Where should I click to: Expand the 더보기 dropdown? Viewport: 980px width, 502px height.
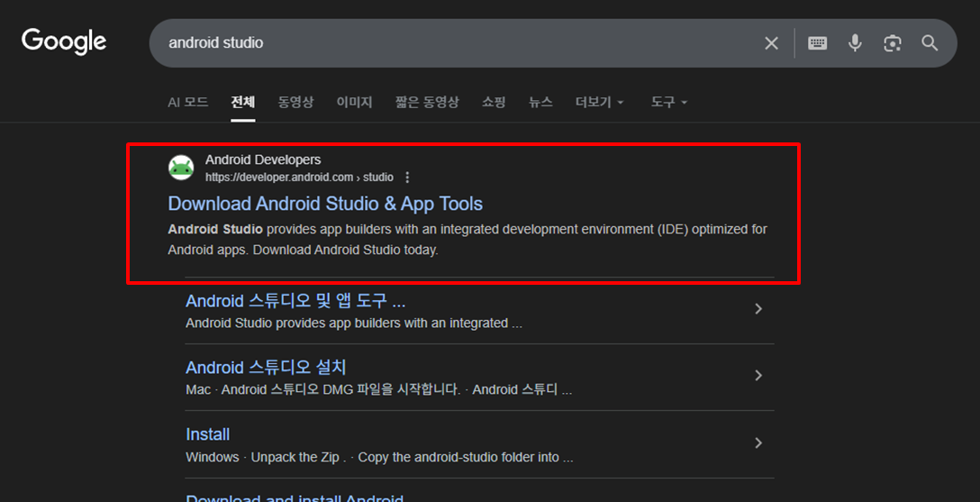tap(600, 102)
